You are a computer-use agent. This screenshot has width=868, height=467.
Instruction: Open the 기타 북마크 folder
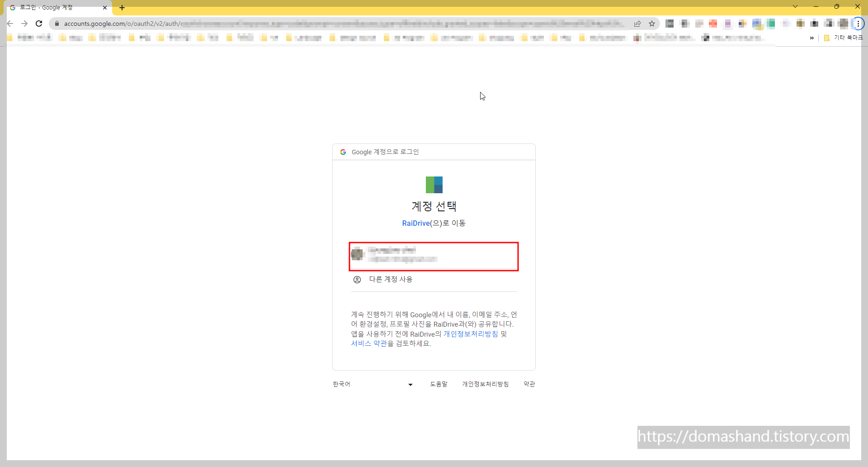tap(844, 38)
